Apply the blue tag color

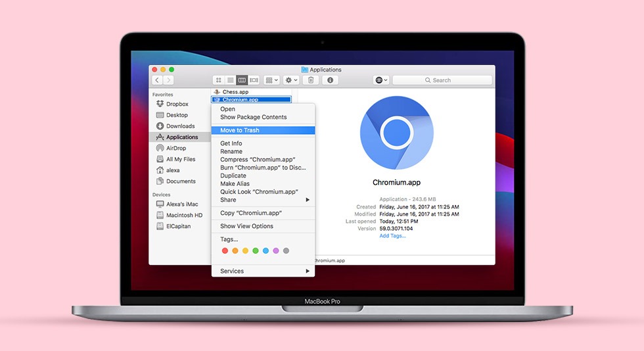point(265,250)
